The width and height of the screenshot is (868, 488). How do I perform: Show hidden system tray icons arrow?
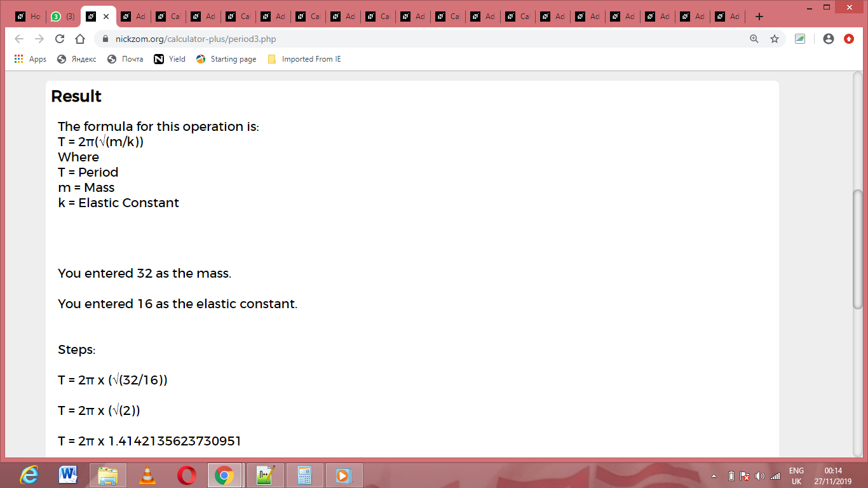click(x=714, y=476)
